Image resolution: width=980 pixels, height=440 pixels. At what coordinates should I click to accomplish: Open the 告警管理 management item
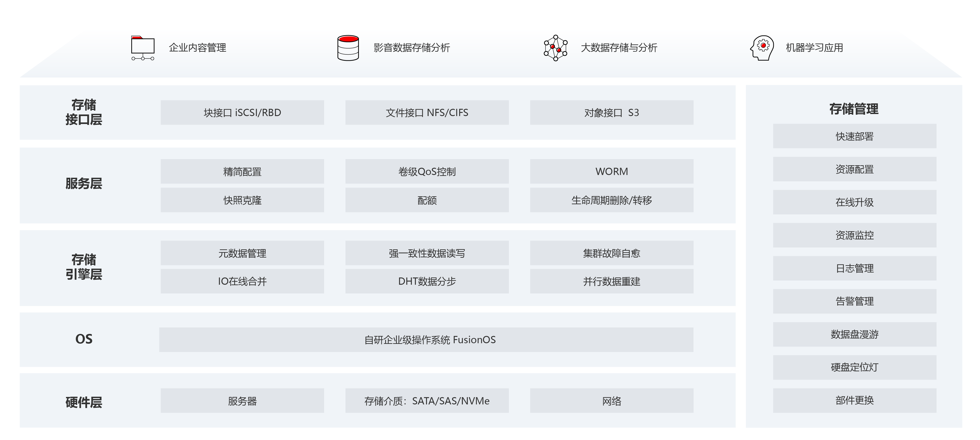pyautogui.click(x=855, y=301)
